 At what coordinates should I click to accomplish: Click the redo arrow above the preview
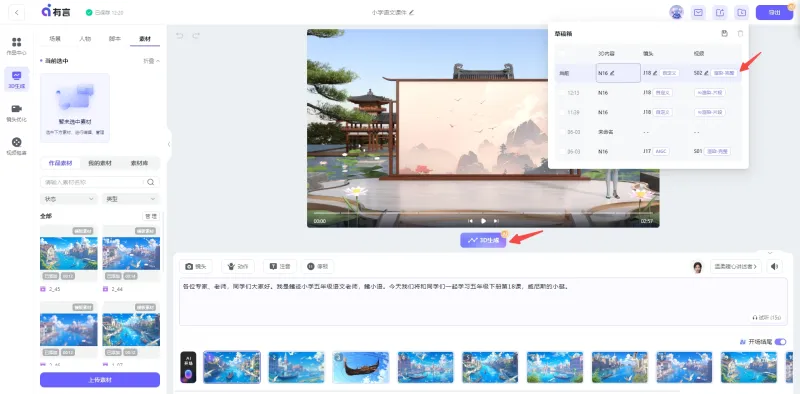pyautogui.click(x=195, y=36)
